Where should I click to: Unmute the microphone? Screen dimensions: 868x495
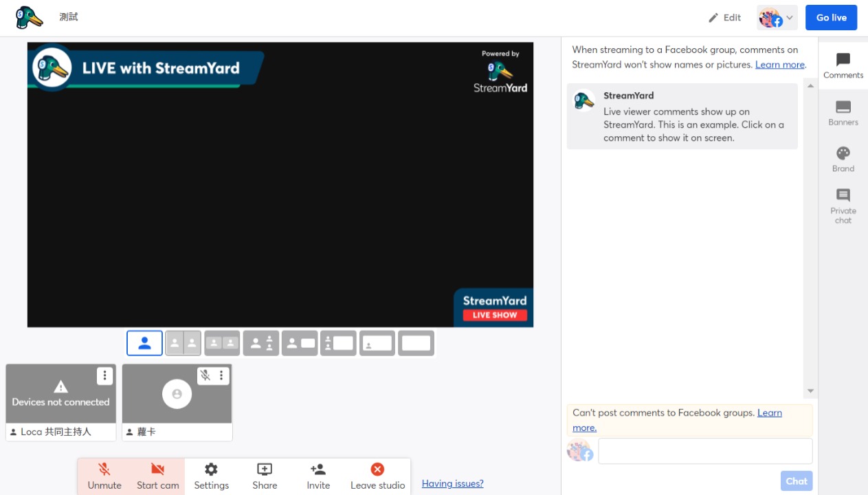104,476
